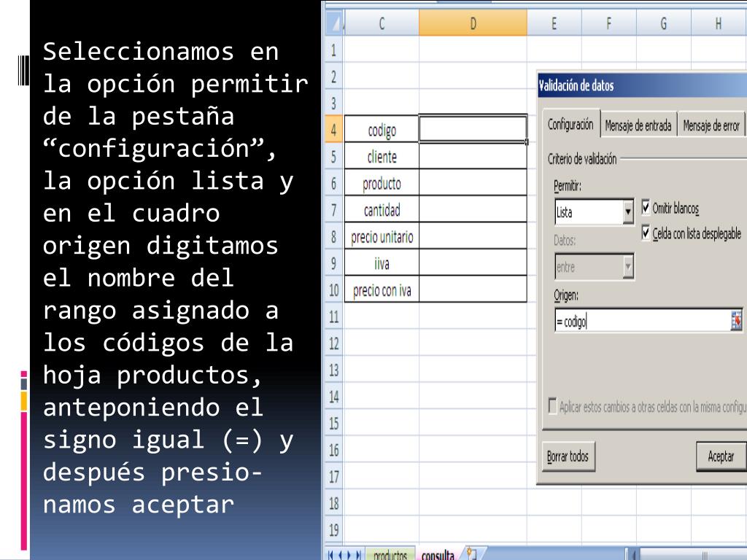Click the cell containing 'producto'
The image size is (747, 560).
pyautogui.click(x=382, y=182)
